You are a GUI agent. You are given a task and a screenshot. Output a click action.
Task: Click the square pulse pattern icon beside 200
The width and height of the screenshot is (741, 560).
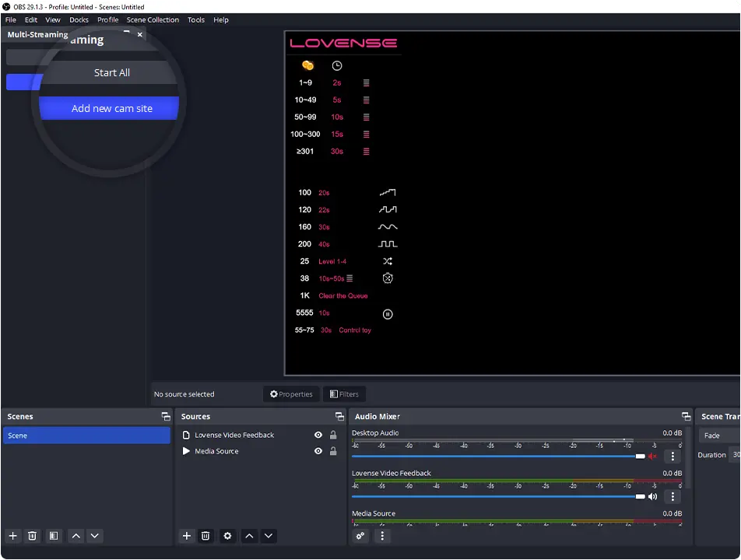(x=388, y=244)
